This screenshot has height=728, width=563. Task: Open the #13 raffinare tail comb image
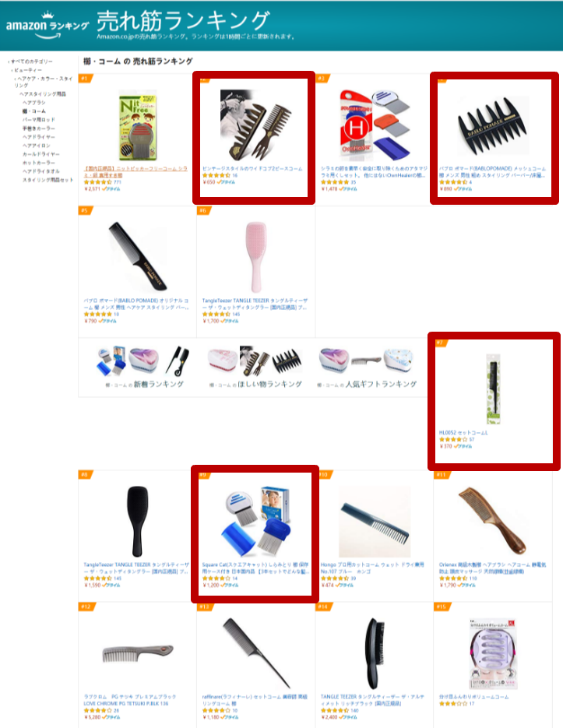pyautogui.click(x=256, y=653)
